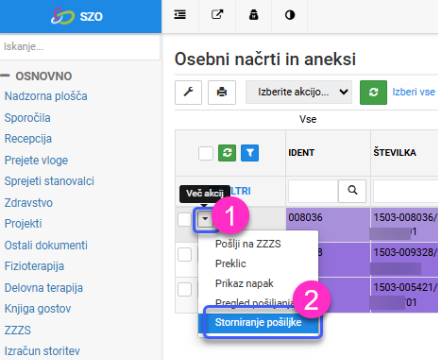Toggle the contrast half-circle icon
The height and width of the screenshot is (360, 438).
tap(290, 15)
